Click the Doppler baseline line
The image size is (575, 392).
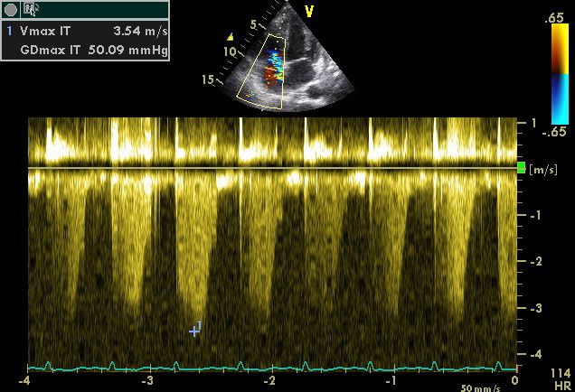point(271,167)
